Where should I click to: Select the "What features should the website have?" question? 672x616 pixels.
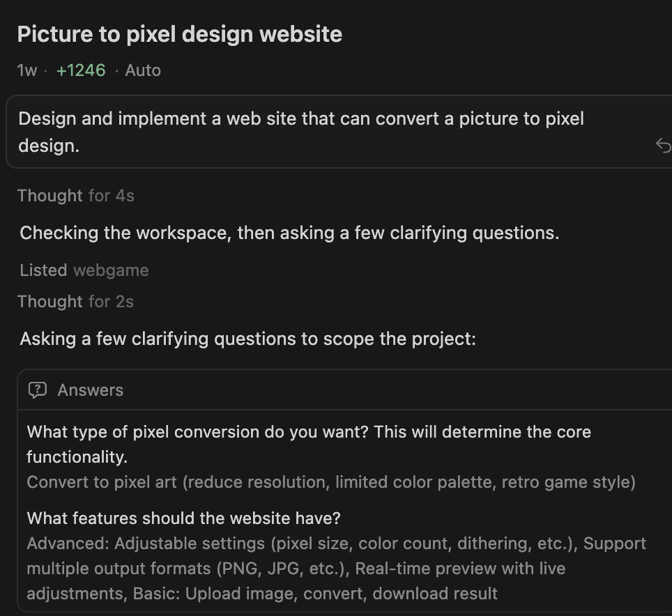[183, 518]
